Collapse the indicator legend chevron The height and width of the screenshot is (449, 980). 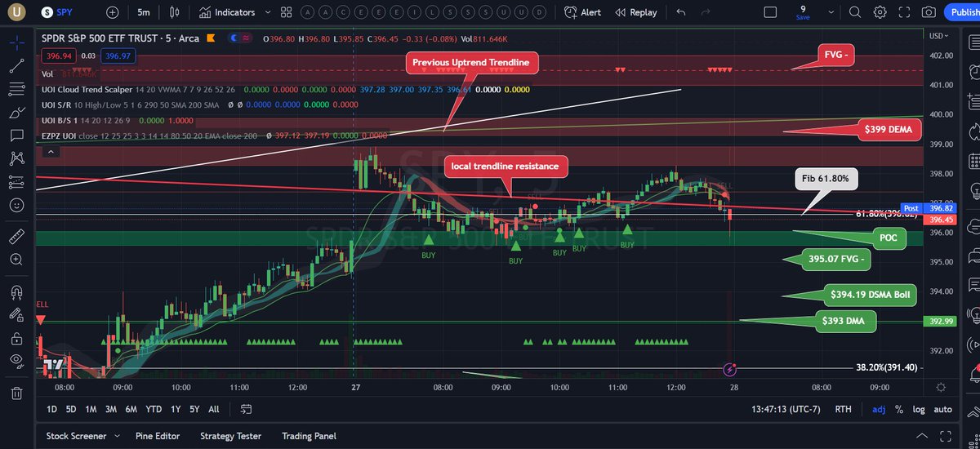coord(51,152)
